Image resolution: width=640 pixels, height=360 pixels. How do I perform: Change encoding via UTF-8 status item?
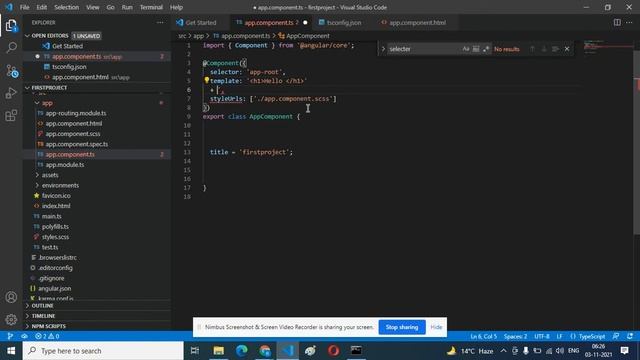(x=542, y=336)
